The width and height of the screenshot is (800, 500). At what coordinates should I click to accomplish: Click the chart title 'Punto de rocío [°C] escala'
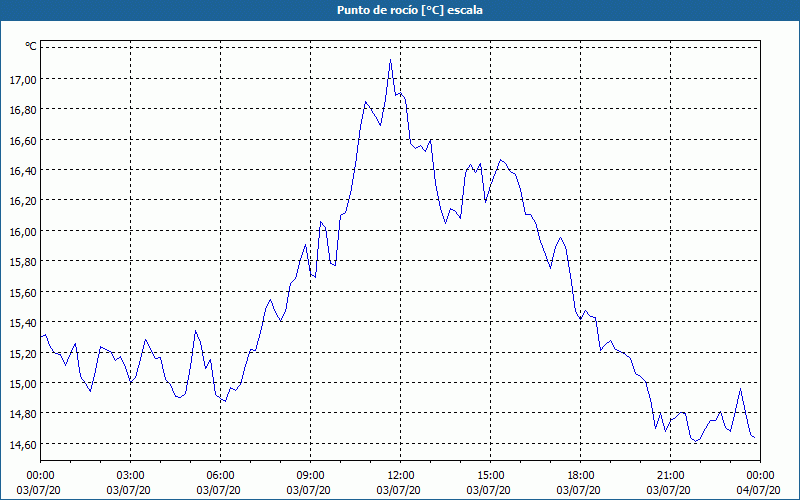click(x=410, y=10)
